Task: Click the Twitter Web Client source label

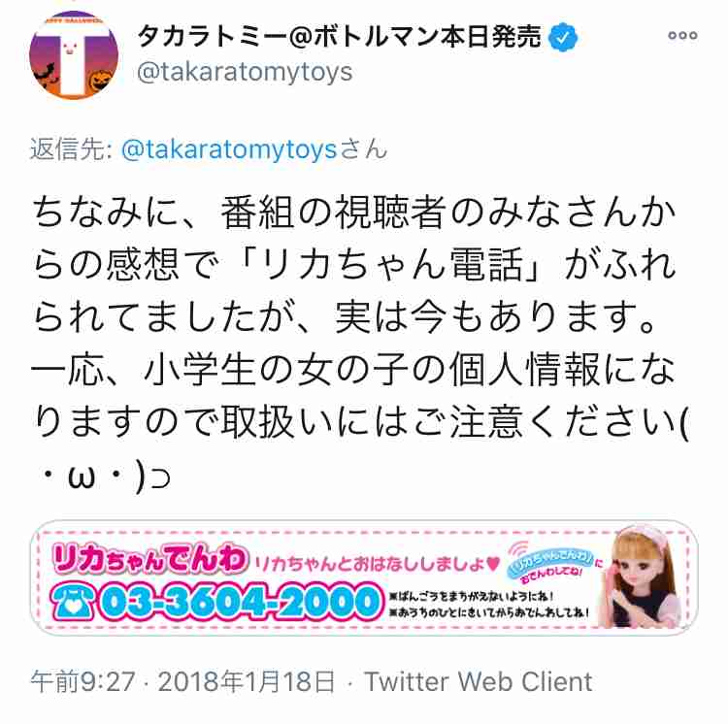Action: point(479,681)
